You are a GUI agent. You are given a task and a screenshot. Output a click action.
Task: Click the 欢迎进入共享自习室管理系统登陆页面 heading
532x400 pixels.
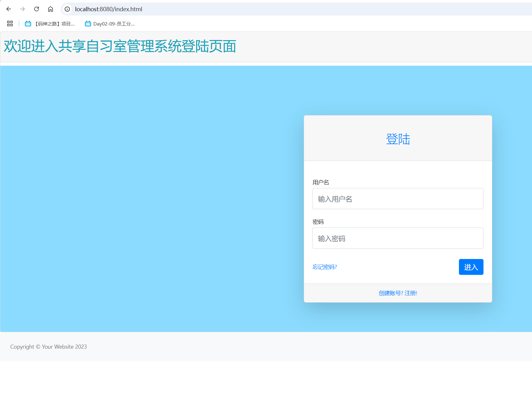pyautogui.click(x=120, y=46)
